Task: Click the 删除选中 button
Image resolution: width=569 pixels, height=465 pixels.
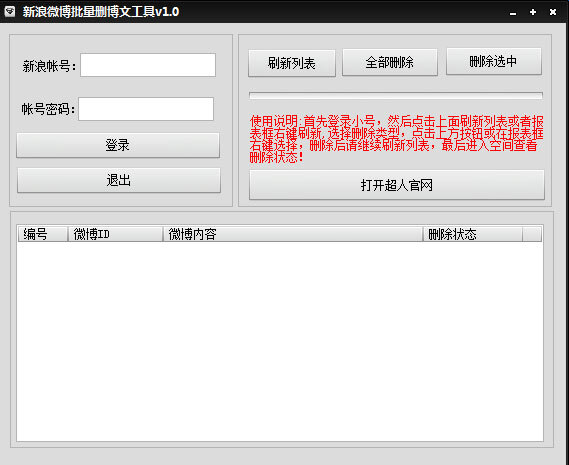Action: click(x=494, y=61)
